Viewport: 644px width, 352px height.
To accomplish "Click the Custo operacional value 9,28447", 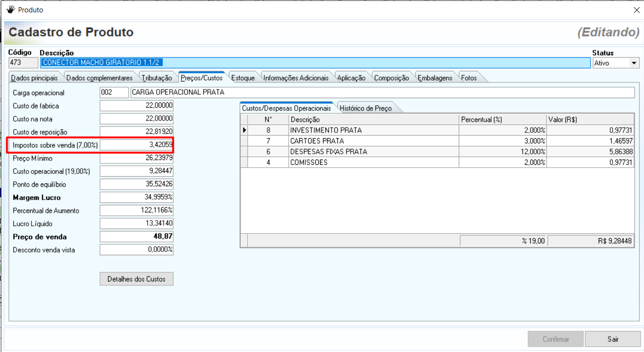I will [x=137, y=171].
